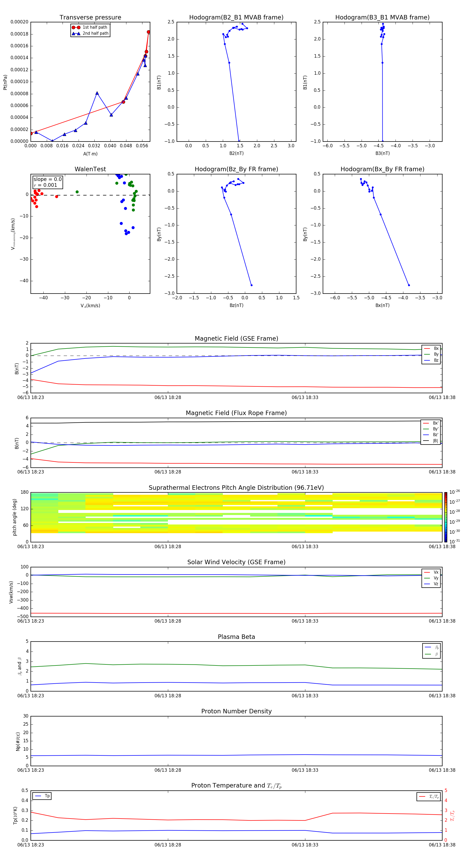The height and width of the screenshot is (868, 473).
Task: Click the '10^-26' colorbar label
Action: pyautogui.click(x=455, y=492)
